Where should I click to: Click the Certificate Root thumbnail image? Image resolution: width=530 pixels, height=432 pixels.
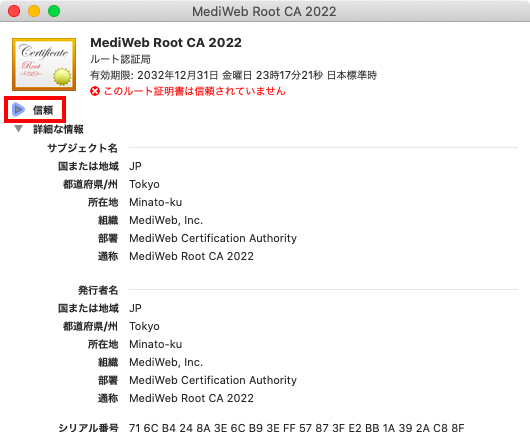pyautogui.click(x=44, y=64)
